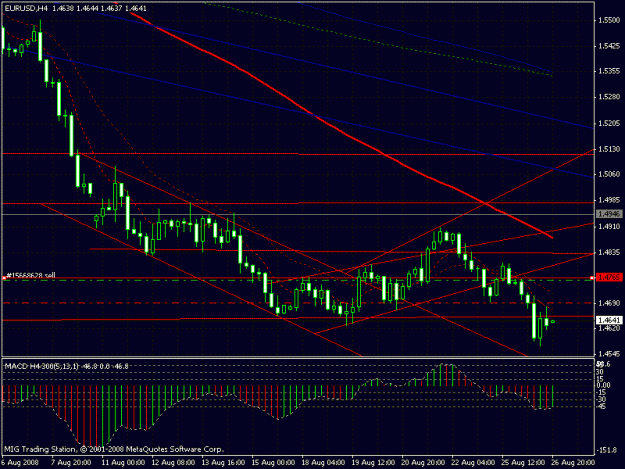Click the current price tag 1.4641
Image resolution: width=625 pixels, height=469 pixels.
609,320
